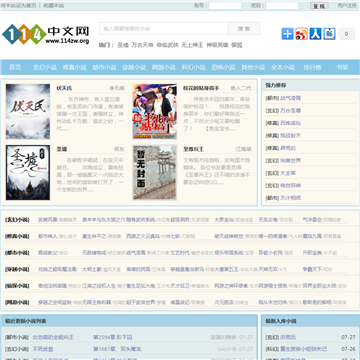
Task: Focus the password (密码) input field
Action: pyautogui.click(x=282, y=6)
